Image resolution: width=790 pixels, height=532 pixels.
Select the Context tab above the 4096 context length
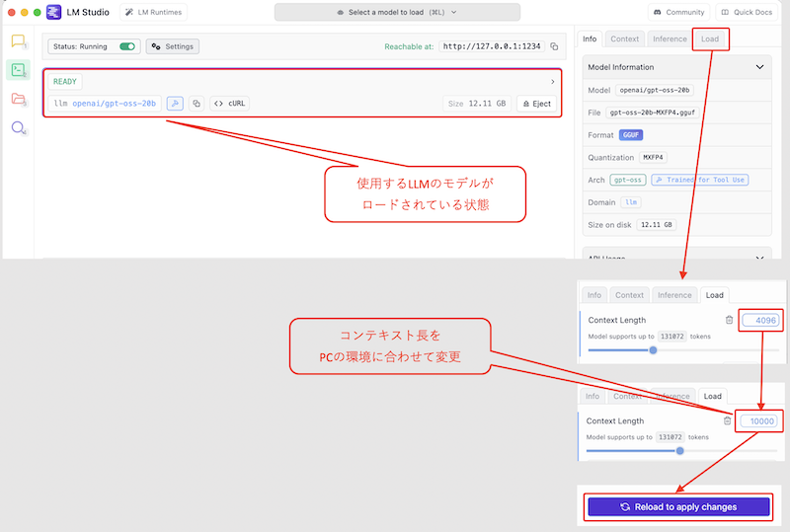click(x=629, y=295)
